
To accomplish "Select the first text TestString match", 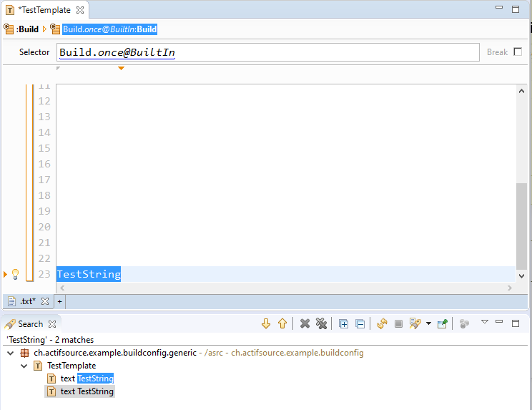I will click(80, 379).
